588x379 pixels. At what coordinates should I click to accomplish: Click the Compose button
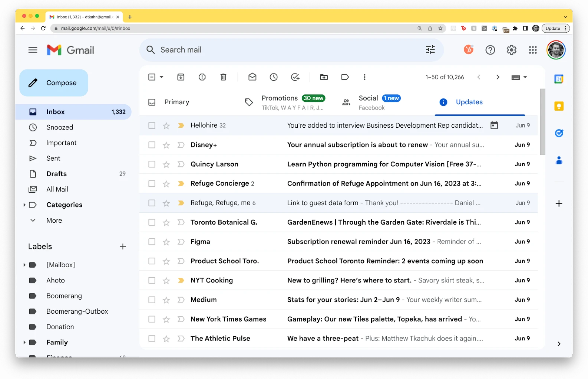click(54, 83)
